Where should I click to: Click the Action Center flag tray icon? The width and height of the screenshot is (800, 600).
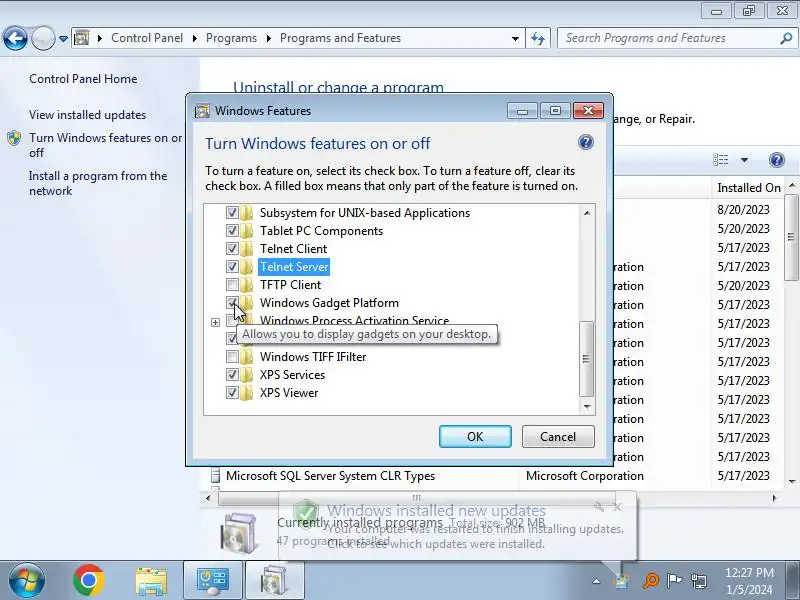click(674, 581)
